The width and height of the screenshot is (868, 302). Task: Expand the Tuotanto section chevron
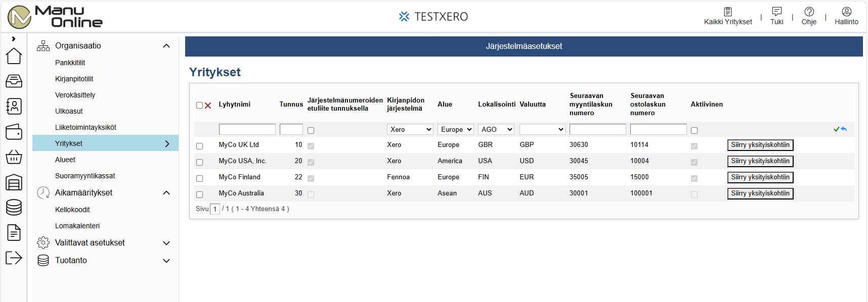[166, 261]
